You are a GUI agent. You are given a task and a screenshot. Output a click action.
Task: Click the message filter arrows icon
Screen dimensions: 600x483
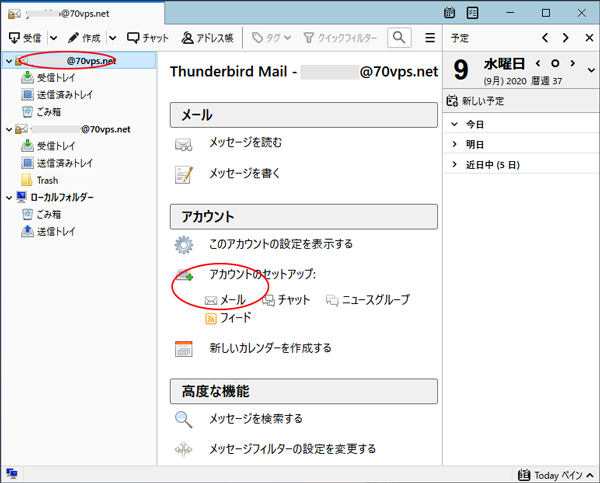[184, 449]
